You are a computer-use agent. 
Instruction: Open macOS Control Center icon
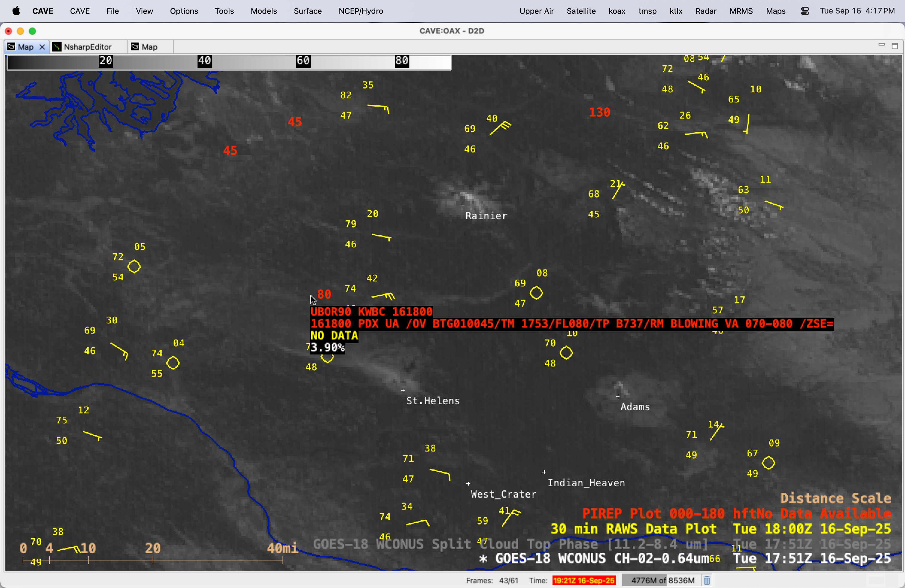(x=805, y=11)
